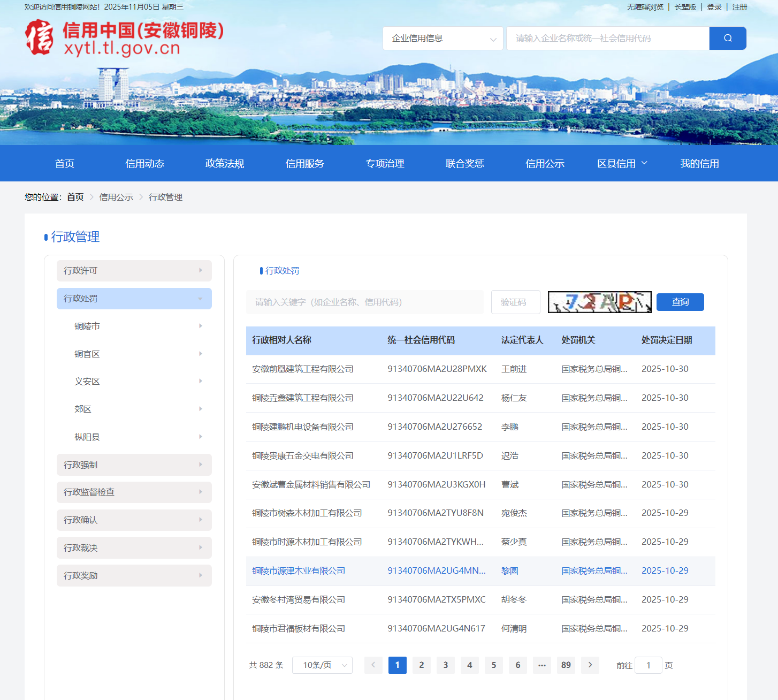Open the 10条/页 page size selector
778x700 pixels.
(322, 665)
